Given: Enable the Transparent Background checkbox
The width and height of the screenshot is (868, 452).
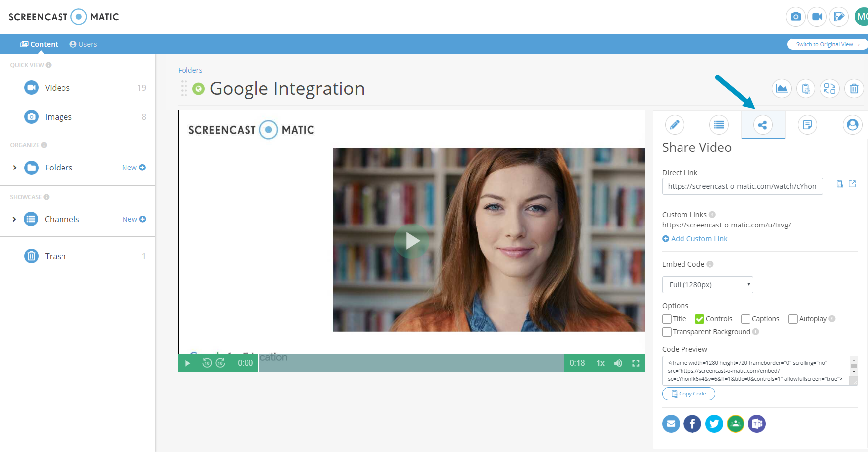Looking at the screenshot, I should tap(667, 332).
